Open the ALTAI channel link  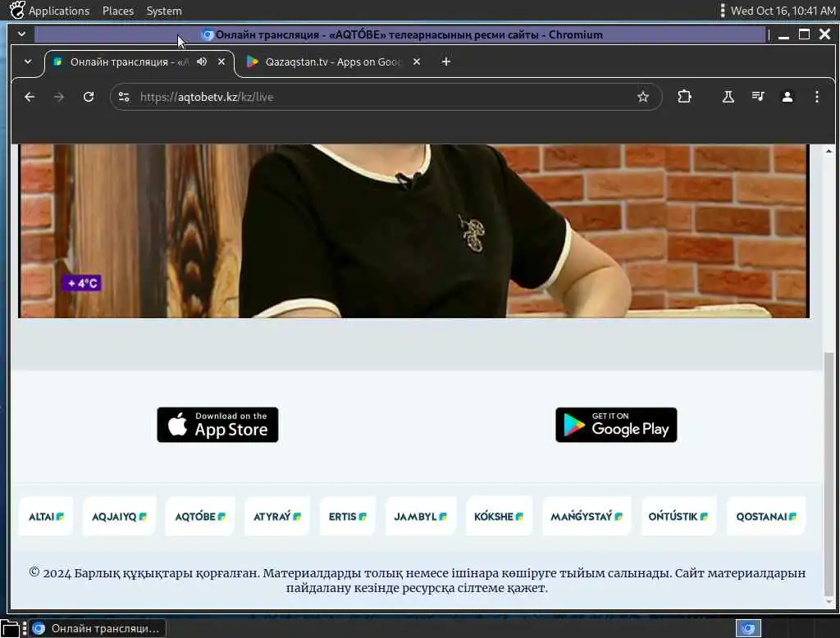pos(46,517)
